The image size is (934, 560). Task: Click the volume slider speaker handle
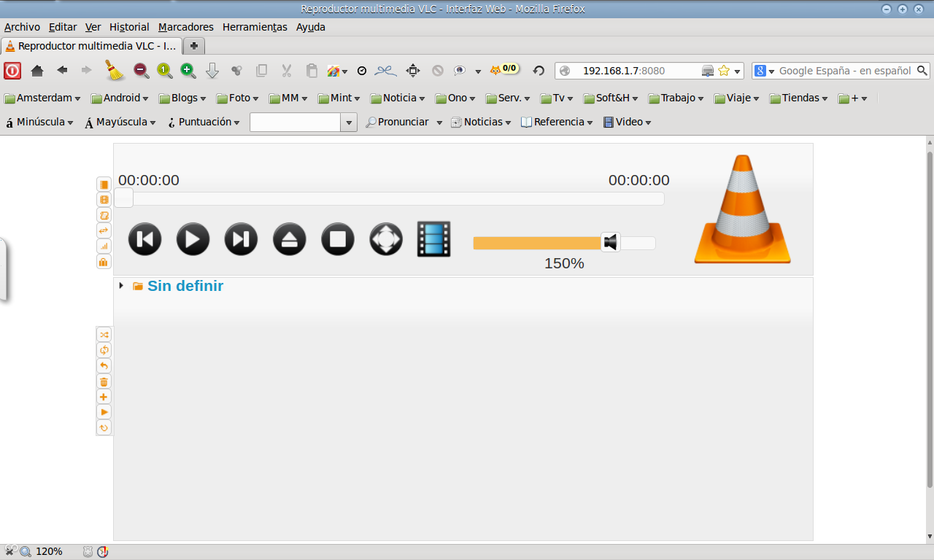pyautogui.click(x=611, y=242)
